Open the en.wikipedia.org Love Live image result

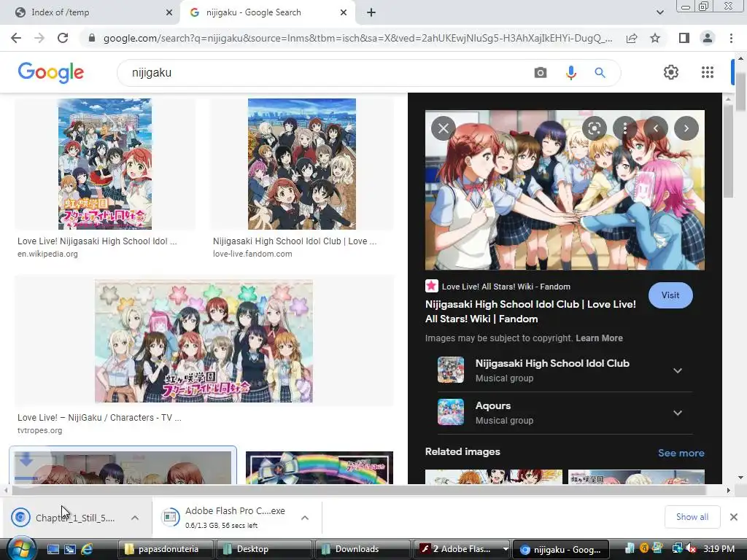click(105, 164)
